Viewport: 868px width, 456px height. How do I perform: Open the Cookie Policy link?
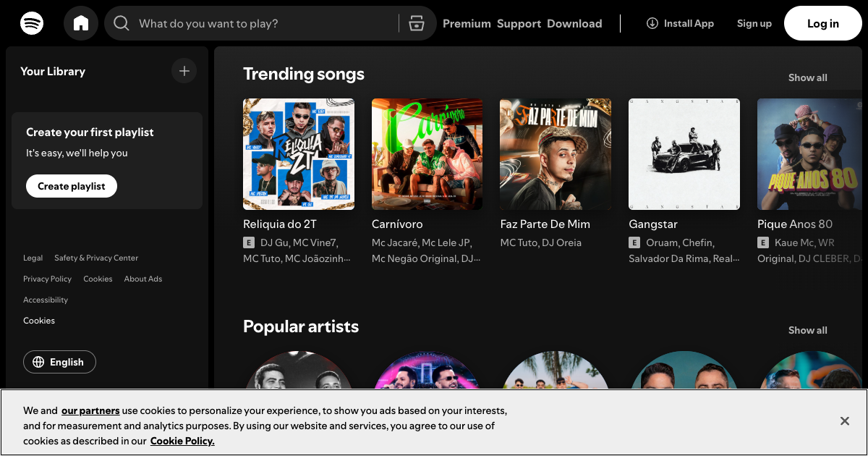[182, 441]
